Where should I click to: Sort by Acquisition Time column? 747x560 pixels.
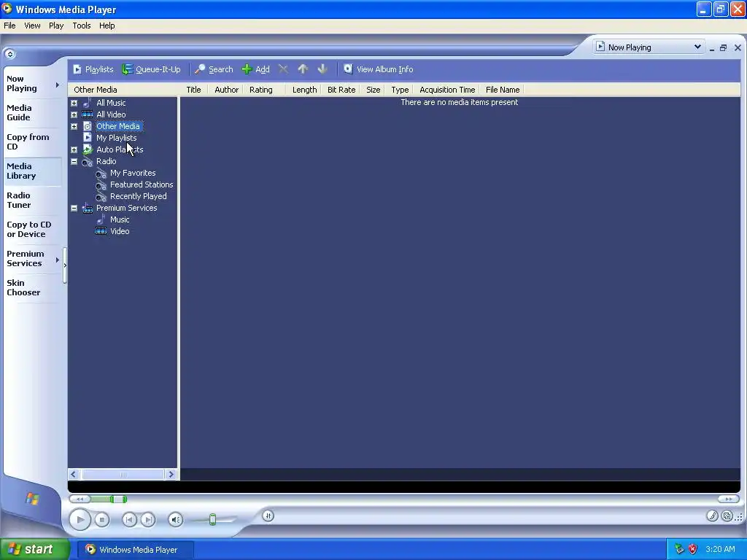tap(447, 90)
